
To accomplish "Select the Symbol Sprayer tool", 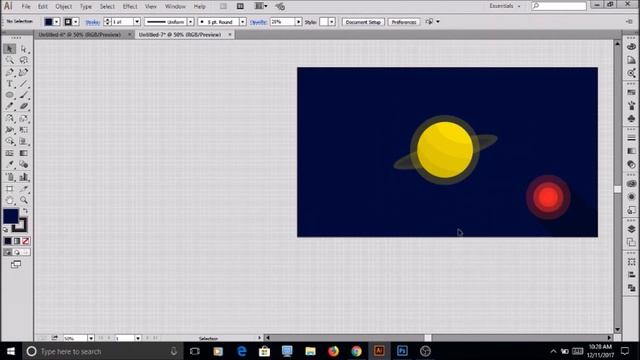I will 10,177.
